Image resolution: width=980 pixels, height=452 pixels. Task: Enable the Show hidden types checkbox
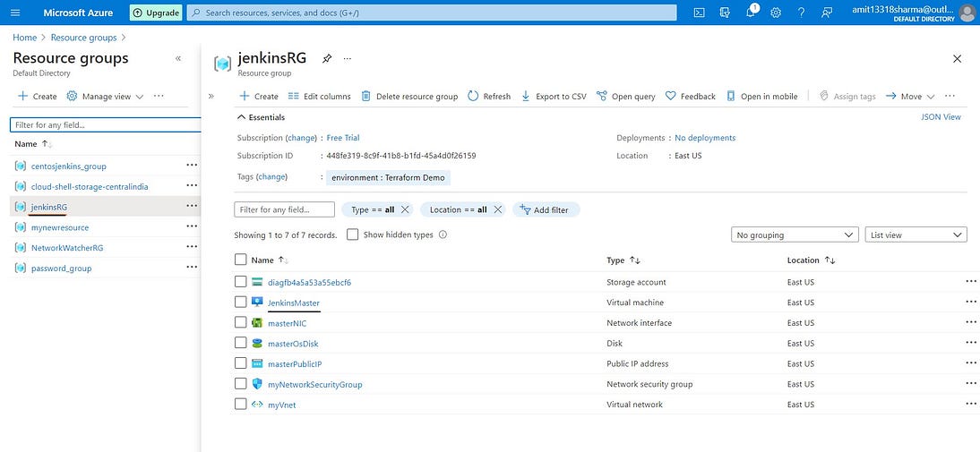point(353,235)
